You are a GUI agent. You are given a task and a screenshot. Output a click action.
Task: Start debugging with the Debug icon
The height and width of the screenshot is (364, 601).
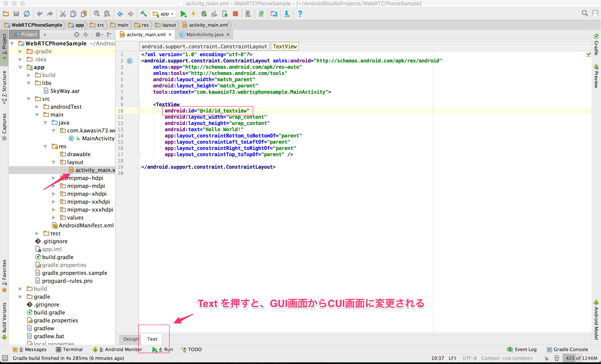click(x=204, y=14)
